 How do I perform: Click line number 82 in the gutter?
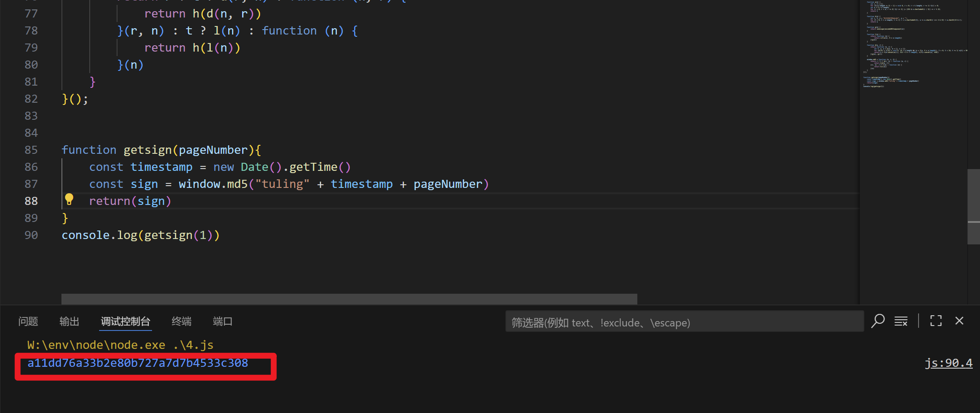[x=31, y=99]
